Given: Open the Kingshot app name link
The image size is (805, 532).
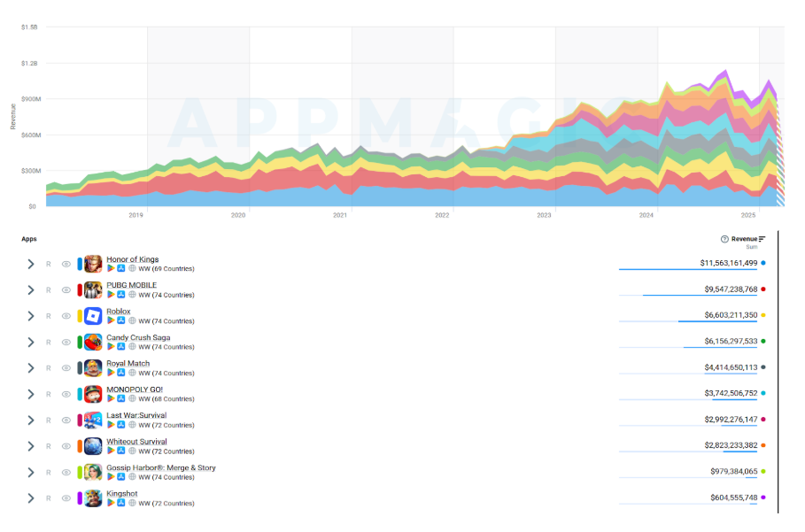Looking at the screenshot, I should [x=122, y=494].
